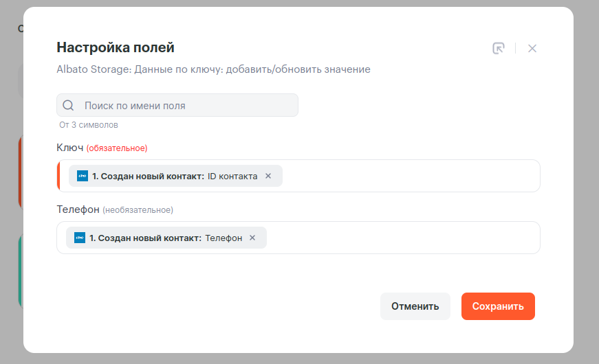Viewport: 599px width, 364px height.
Task: Click the "(необязательное)" marker text
Action: [138, 209]
